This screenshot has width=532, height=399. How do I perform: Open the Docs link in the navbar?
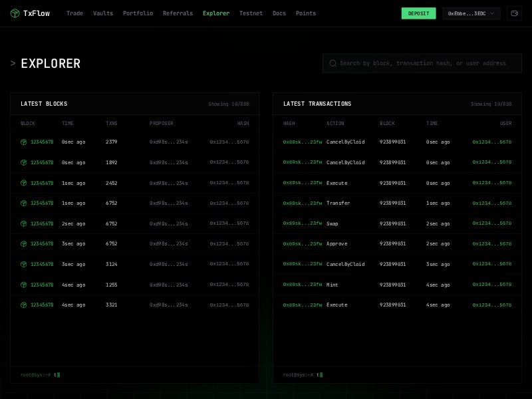tap(279, 13)
